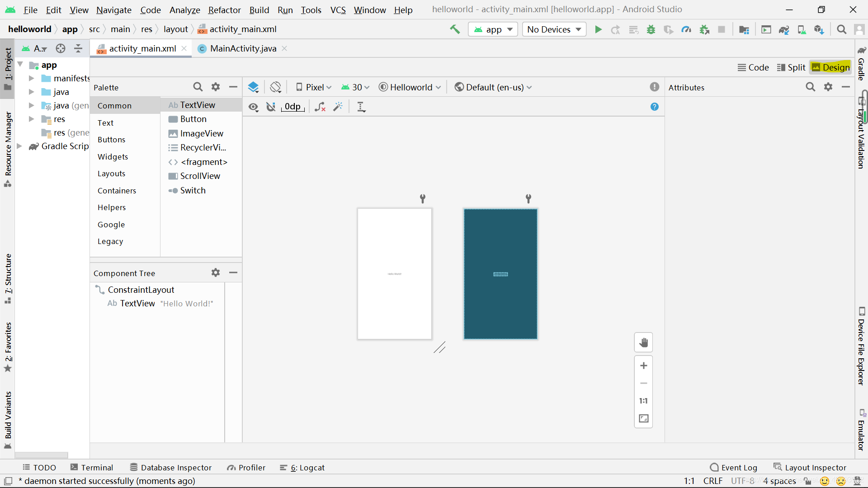Zoom in with the plus icon
Viewport: 868px width, 488px height.
[x=643, y=366]
